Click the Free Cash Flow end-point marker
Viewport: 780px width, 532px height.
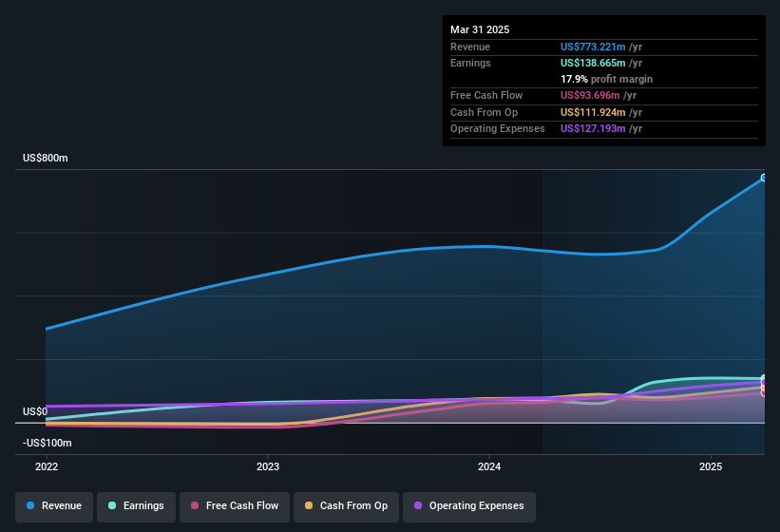764,393
